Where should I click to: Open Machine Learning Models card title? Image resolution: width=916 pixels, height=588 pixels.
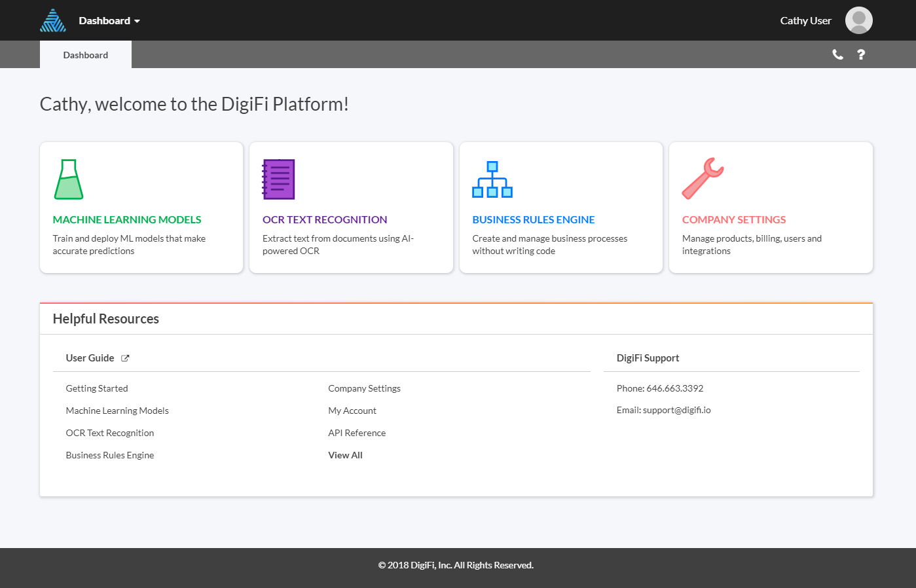pyautogui.click(x=127, y=220)
